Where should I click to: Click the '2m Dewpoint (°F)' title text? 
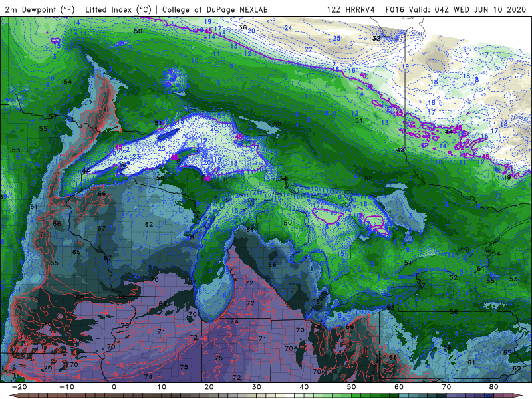[x=40, y=9]
